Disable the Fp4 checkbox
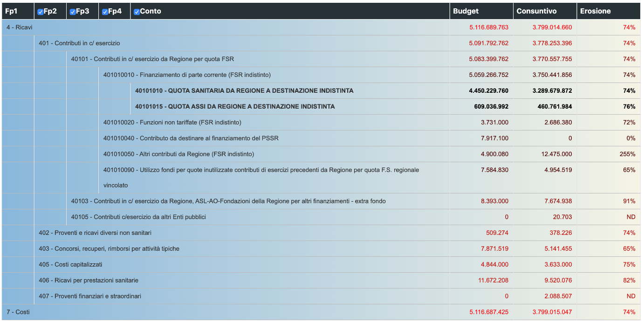Viewport: 644px width, 323px height. coord(105,12)
